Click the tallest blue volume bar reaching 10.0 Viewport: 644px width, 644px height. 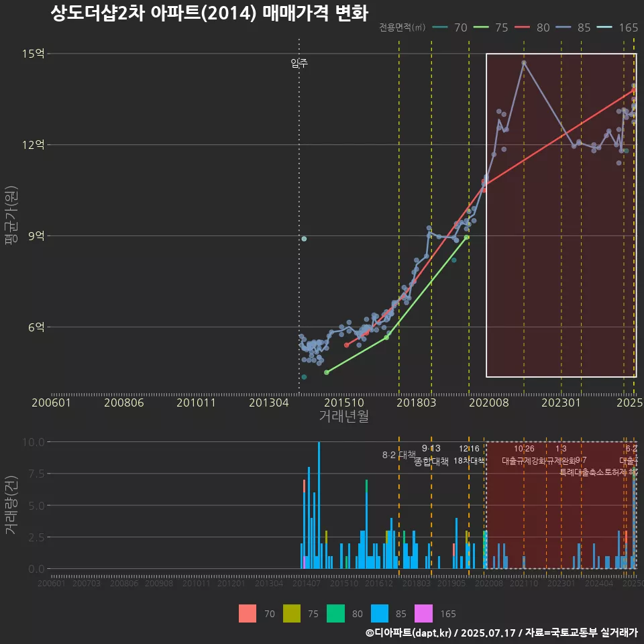(x=319, y=505)
